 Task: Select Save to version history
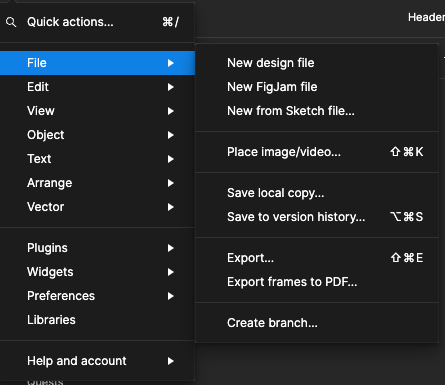tap(317, 217)
